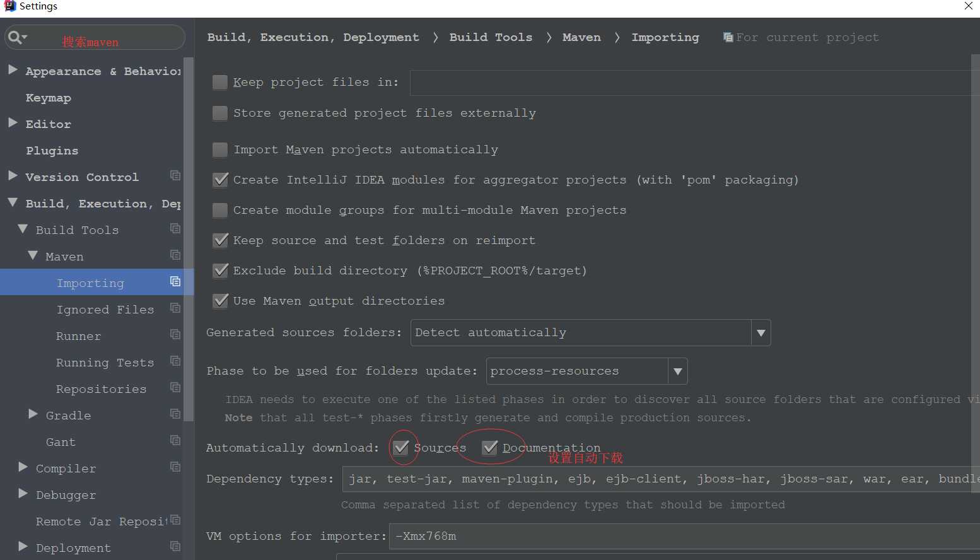Expand the Editor tree node

point(13,122)
